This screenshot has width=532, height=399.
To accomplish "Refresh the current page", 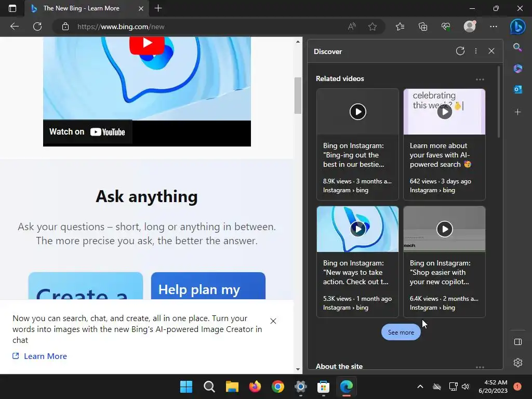I will click(37, 26).
